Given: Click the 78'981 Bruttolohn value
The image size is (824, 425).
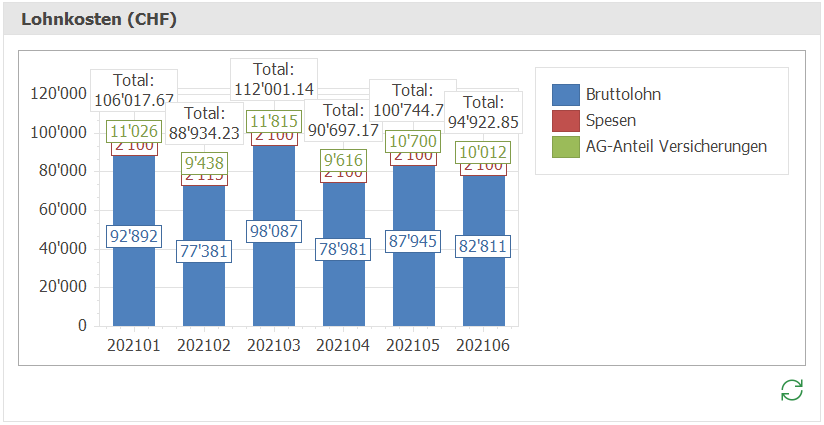Looking at the screenshot, I should point(344,249).
